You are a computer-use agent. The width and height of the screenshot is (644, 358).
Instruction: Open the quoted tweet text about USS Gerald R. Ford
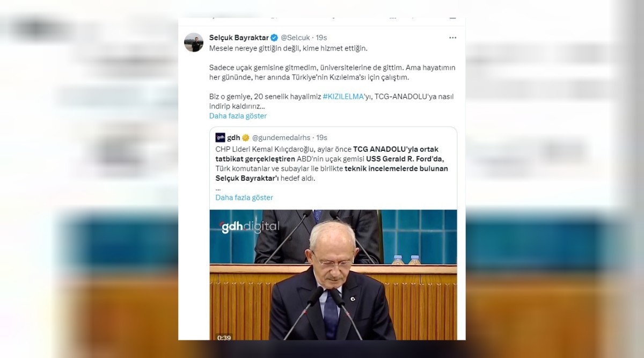[332, 163]
